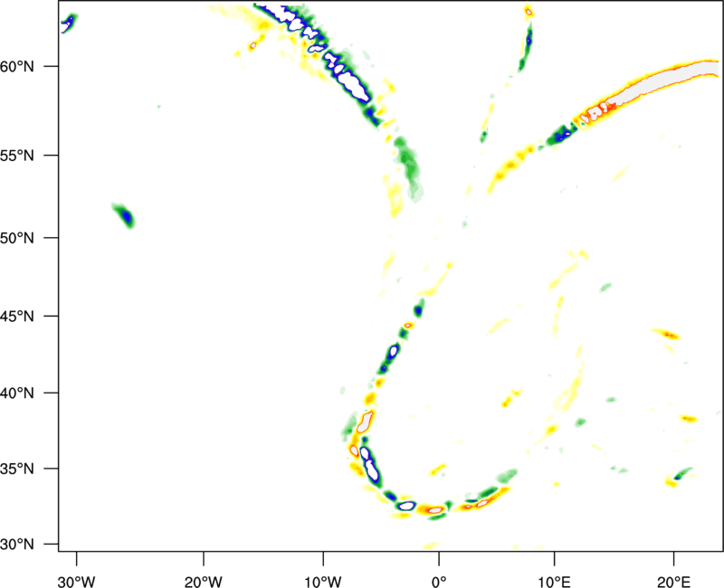
Task: Click the 10°W longitude label
Action: [323, 582]
